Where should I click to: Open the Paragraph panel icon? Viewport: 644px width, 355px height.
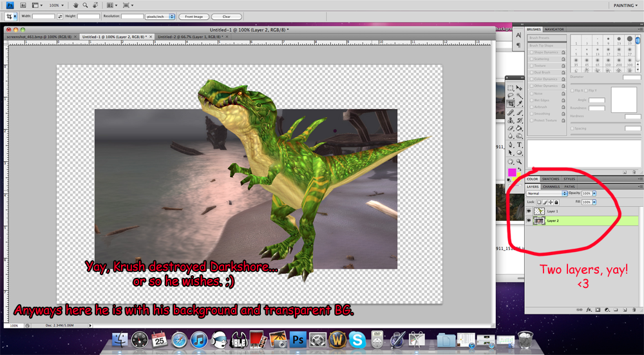pos(518,45)
